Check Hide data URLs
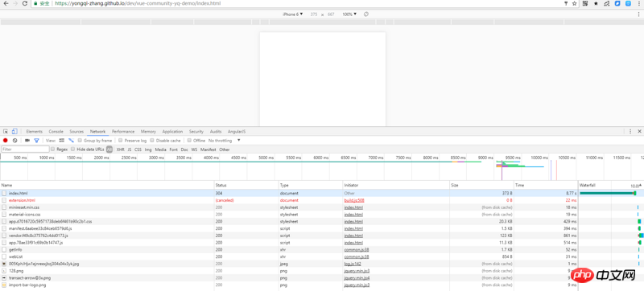 point(73,150)
